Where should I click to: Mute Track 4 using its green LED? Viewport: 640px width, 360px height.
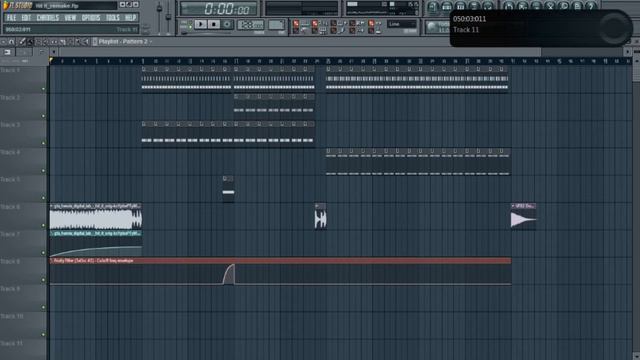click(43, 171)
